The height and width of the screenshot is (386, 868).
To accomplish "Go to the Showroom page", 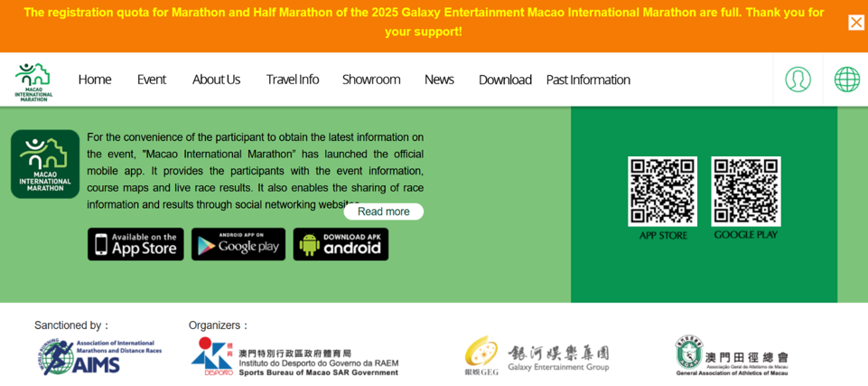I will click(370, 80).
